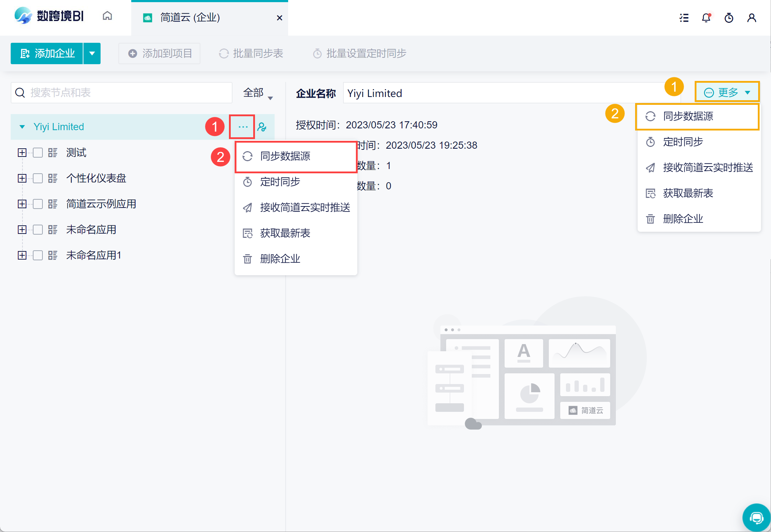The height and width of the screenshot is (532, 771).
Task: Open the three-dot menu for Yiyi Limited
Action: pyautogui.click(x=242, y=127)
